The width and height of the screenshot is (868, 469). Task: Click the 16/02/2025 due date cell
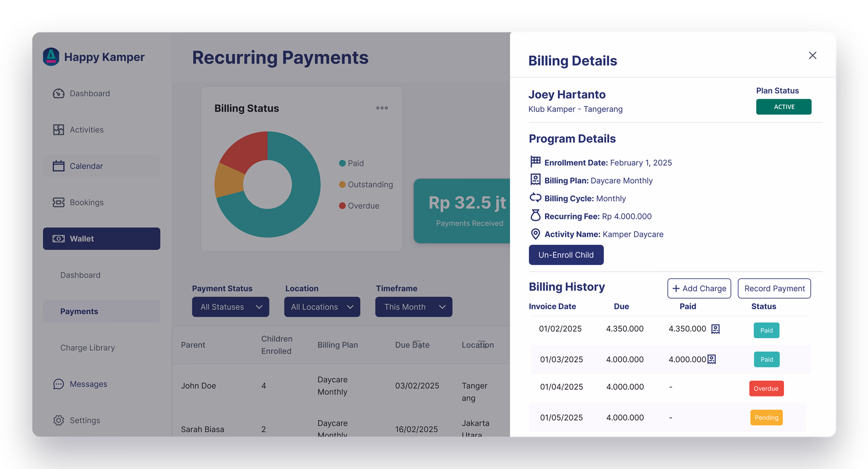417,429
